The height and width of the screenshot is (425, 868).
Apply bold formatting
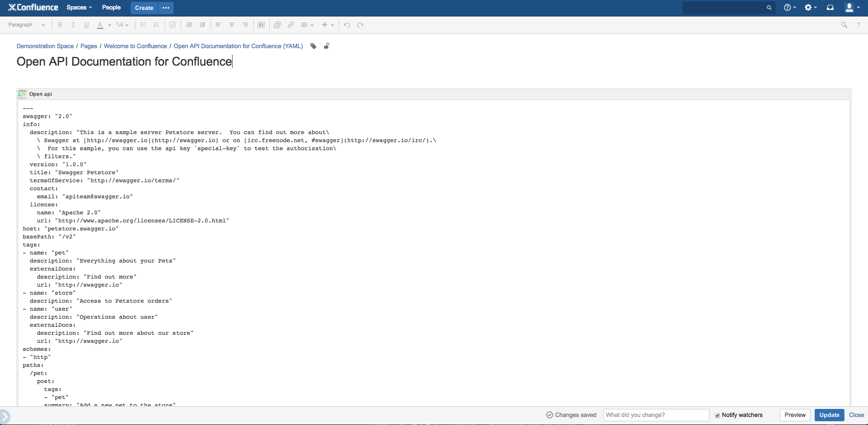(60, 25)
